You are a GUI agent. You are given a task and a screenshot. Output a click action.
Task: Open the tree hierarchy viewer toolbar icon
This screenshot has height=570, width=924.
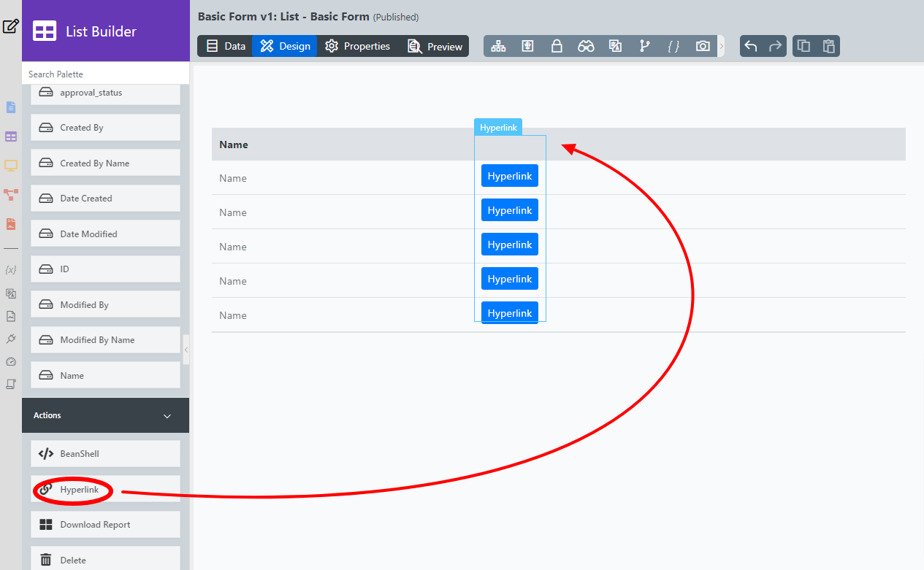point(498,46)
